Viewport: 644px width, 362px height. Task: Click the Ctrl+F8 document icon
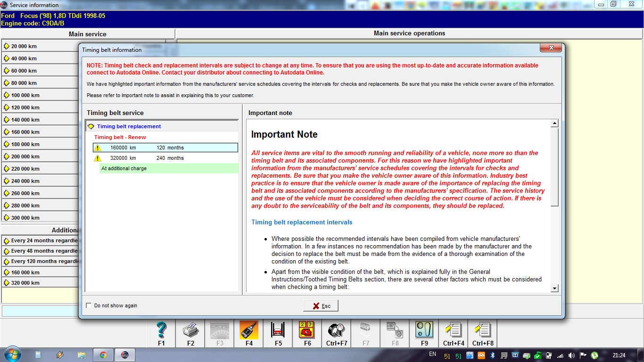(483, 330)
